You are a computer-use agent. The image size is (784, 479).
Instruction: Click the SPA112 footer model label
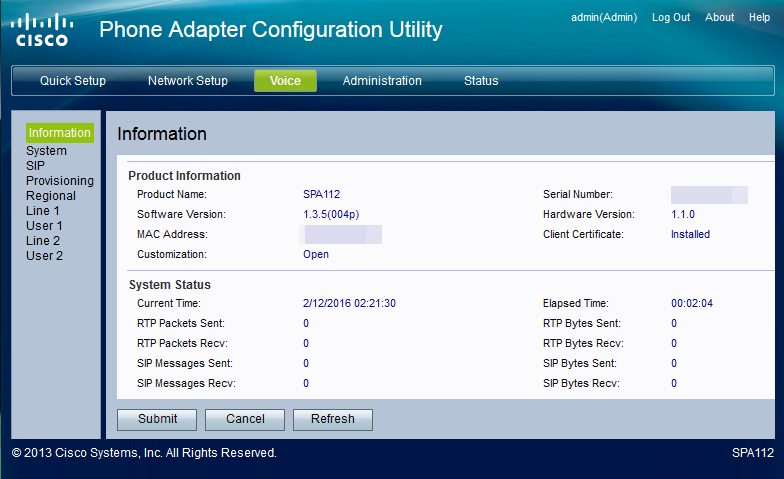pos(752,452)
